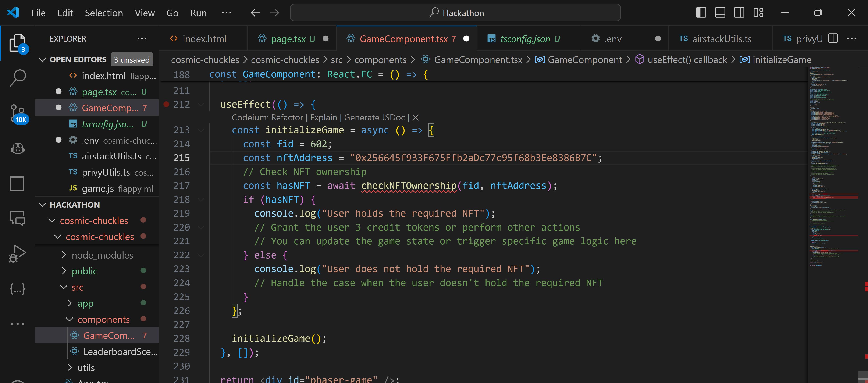
Task: Expand the node_modules folder
Action: (x=64, y=255)
